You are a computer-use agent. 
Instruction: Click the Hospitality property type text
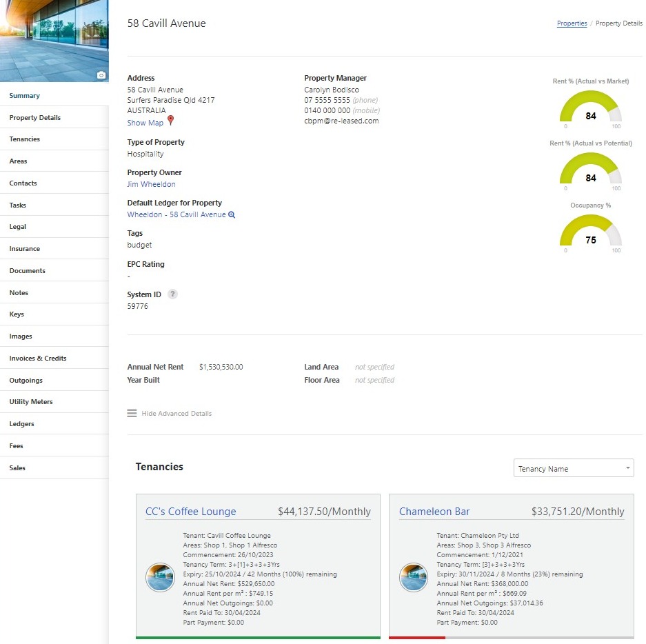(145, 154)
